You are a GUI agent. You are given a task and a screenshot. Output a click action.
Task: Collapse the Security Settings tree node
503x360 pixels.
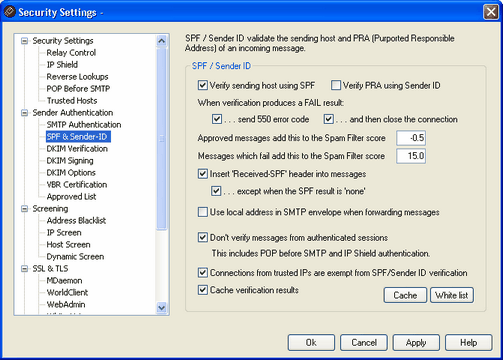click(24, 41)
